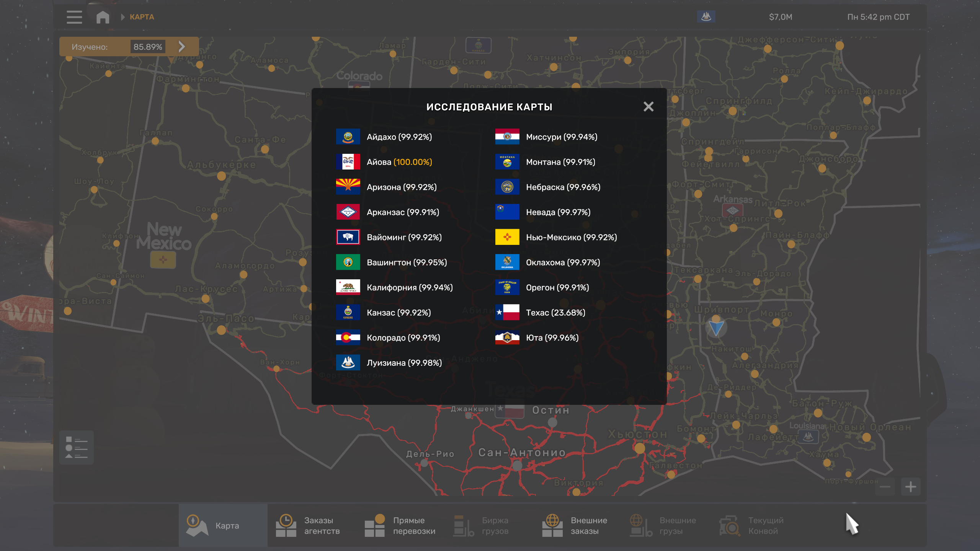Open the Заказы агентств tab
This screenshot has width=980, height=551.
[x=312, y=525]
